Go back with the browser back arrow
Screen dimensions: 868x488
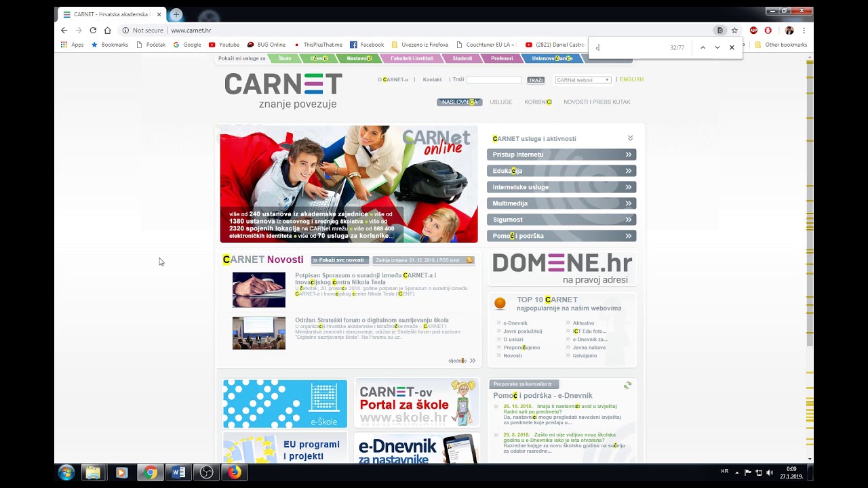(64, 30)
